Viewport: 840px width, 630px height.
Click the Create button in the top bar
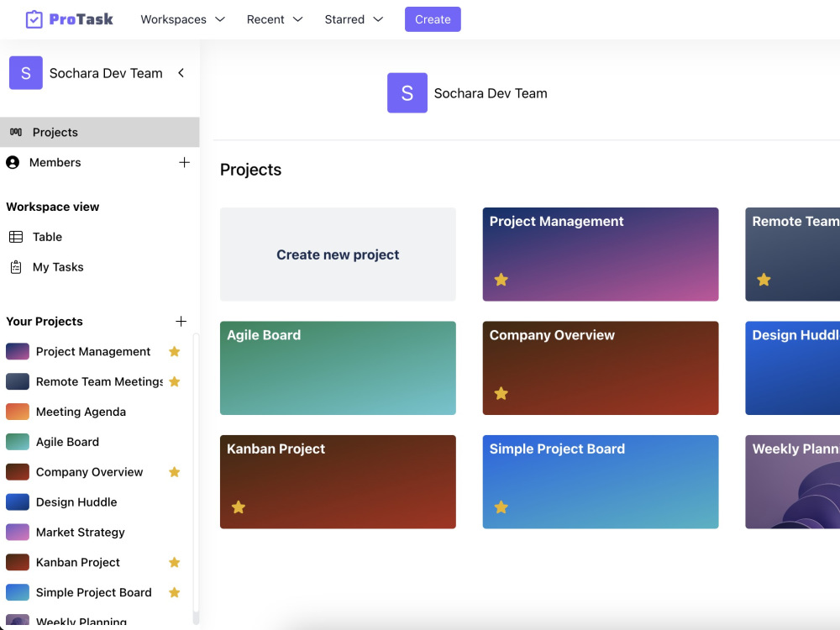point(433,18)
